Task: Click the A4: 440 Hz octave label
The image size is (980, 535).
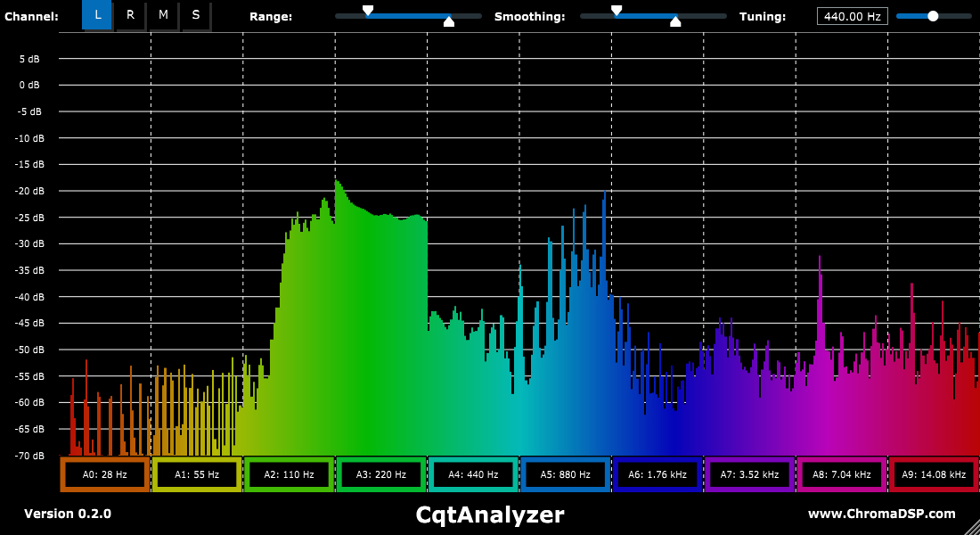Action: click(473, 474)
